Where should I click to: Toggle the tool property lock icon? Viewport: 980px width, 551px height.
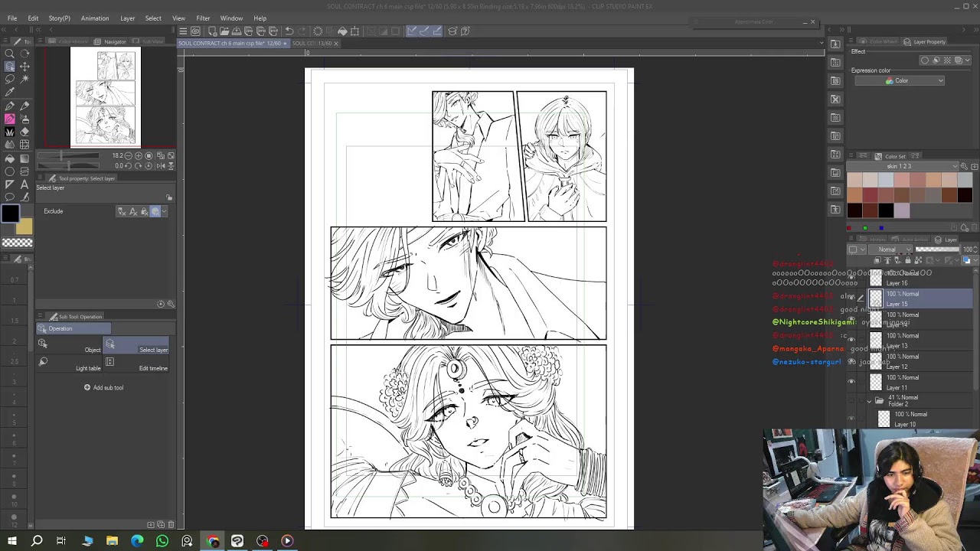[169, 197]
